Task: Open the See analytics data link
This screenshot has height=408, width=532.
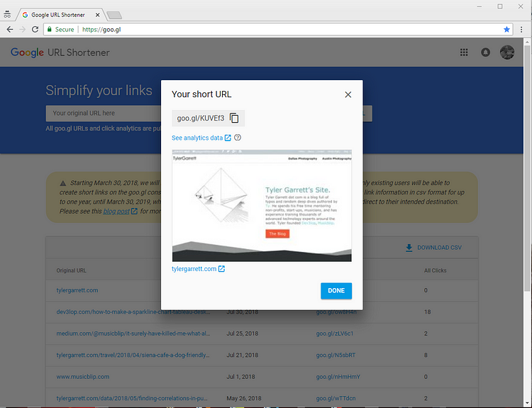Action: [201, 138]
